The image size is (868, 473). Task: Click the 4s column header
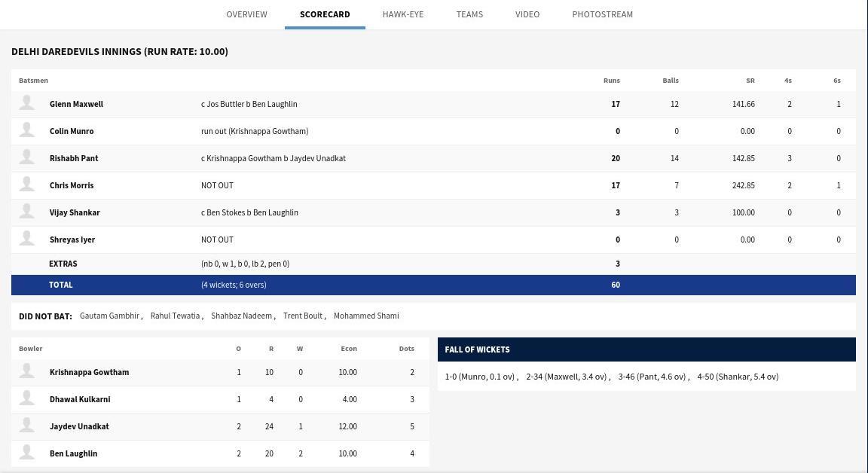coord(787,81)
